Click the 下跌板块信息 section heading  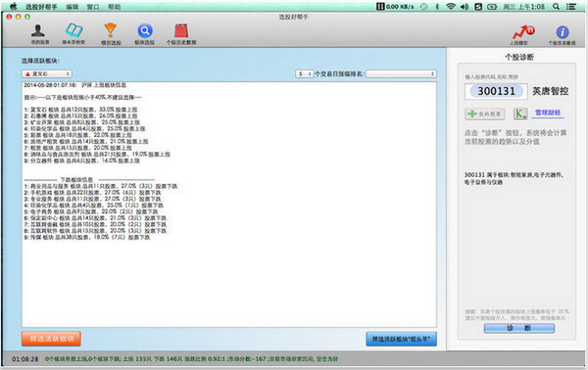(76, 180)
